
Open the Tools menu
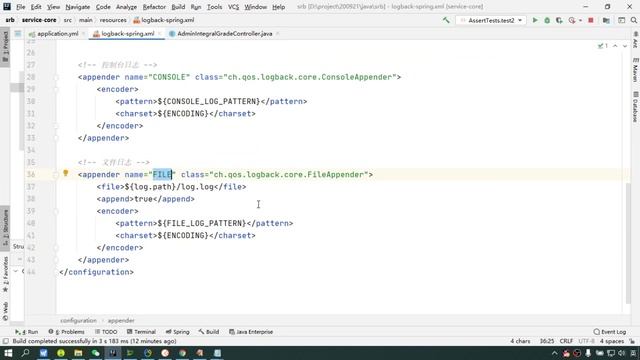214,7
